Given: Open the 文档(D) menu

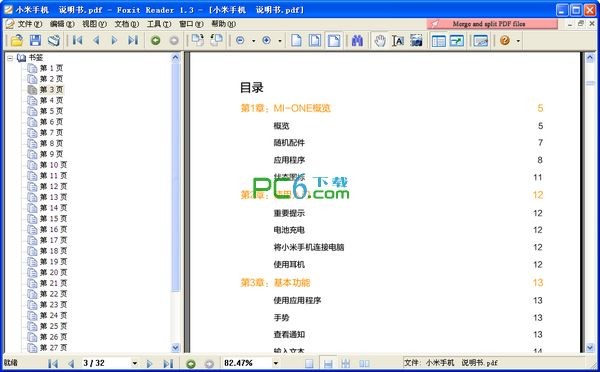Looking at the screenshot, I should (x=127, y=24).
